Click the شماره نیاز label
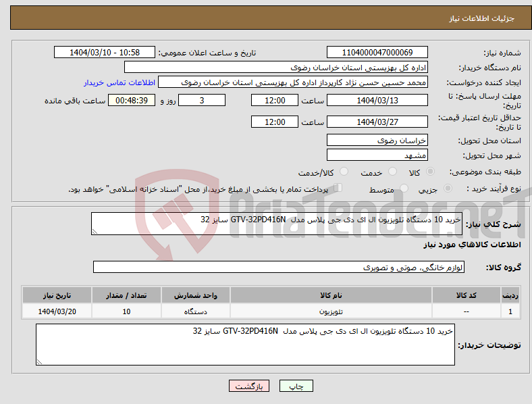The height and width of the screenshot is (404, 532). [502, 53]
